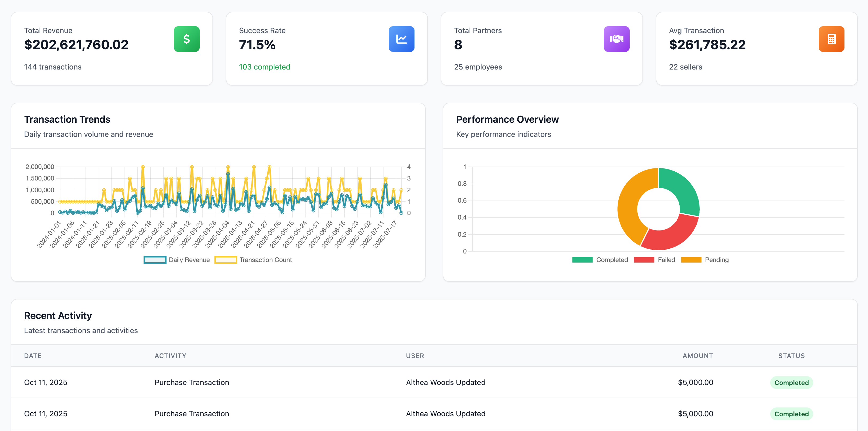Click the AMOUNT column header
Viewport: 868px width, 431px height.
click(698, 355)
